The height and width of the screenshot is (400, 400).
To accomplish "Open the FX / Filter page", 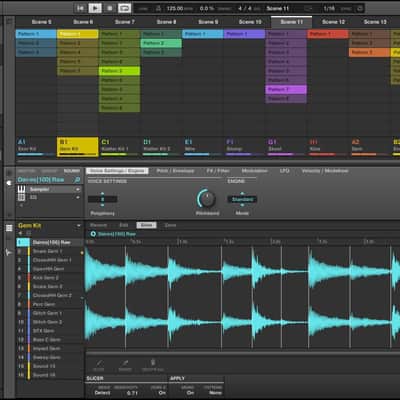I will point(218,171).
